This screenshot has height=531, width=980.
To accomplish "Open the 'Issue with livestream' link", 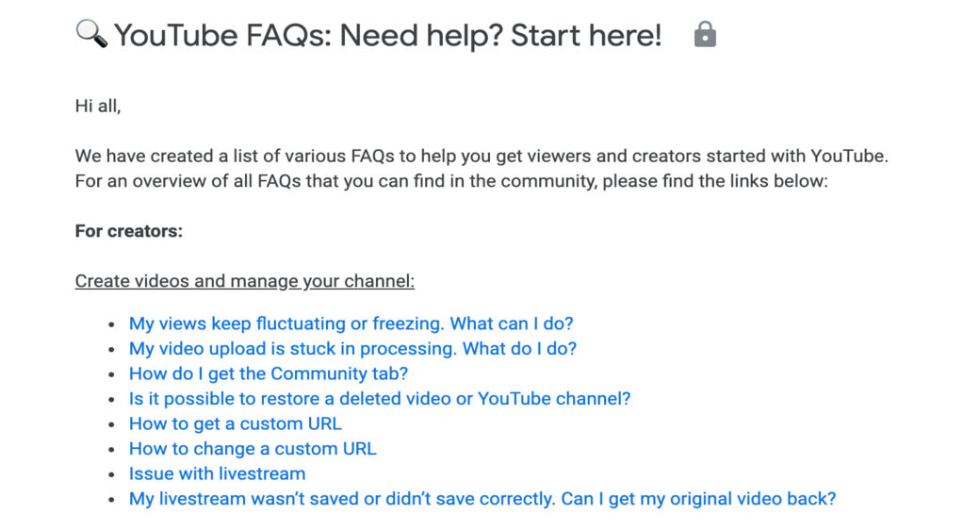I will pyautogui.click(x=217, y=473).
